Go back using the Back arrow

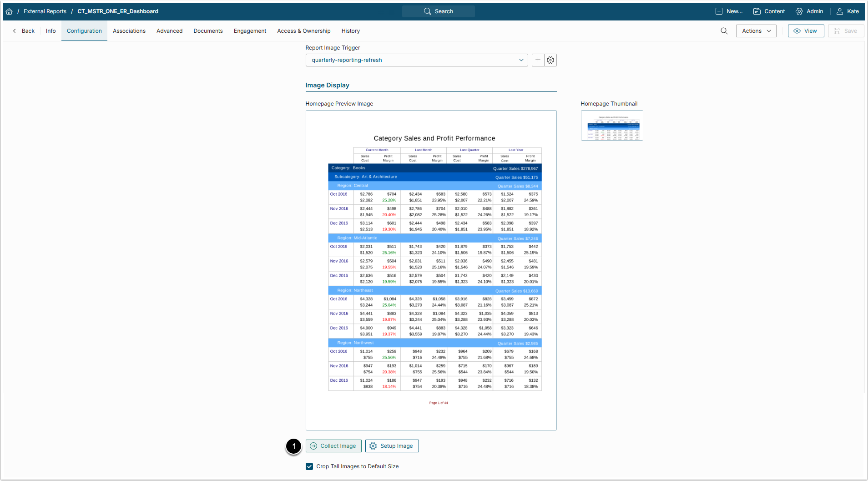tap(24, 31)
